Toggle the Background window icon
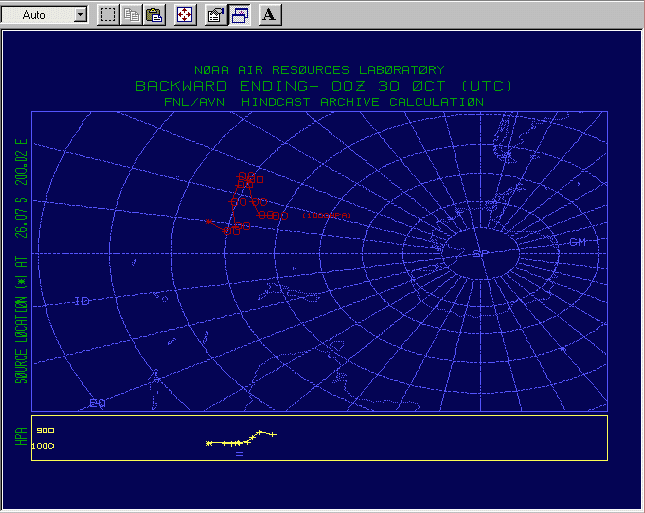 click(x=240, y=15)
